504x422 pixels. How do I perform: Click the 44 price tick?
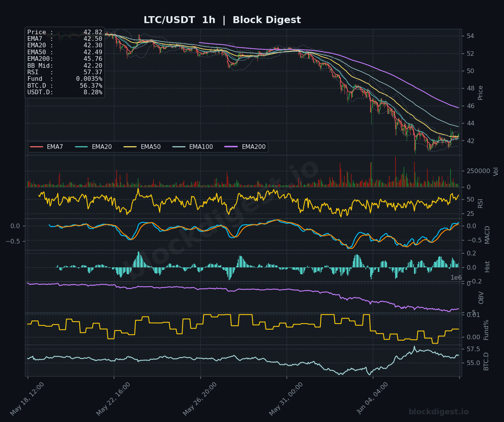(471, 123)
